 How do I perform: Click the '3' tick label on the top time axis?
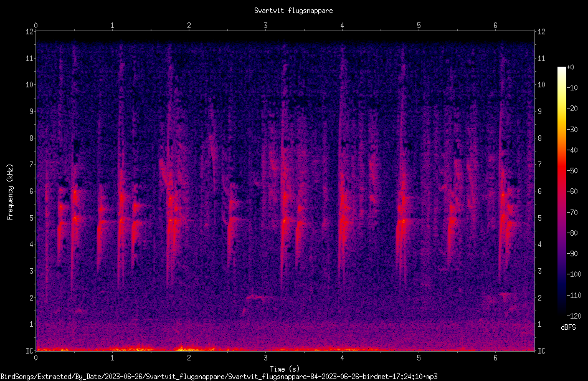[x=265, y=26]
